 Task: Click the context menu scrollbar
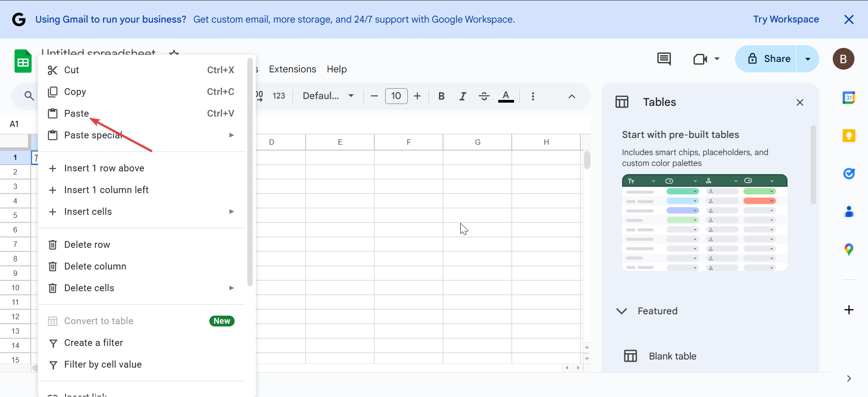pos(250,172)
